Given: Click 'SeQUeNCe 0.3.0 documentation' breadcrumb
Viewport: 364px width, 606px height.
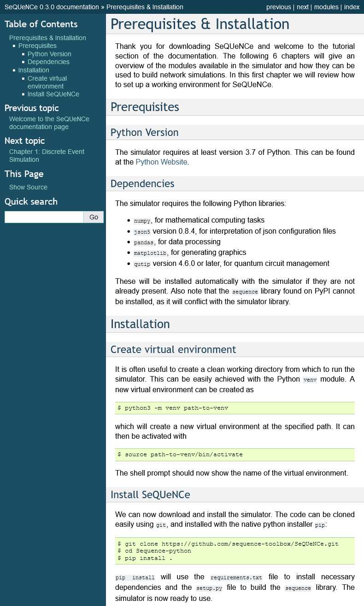Looking at the screenshot, I should [x=52, y=7].
